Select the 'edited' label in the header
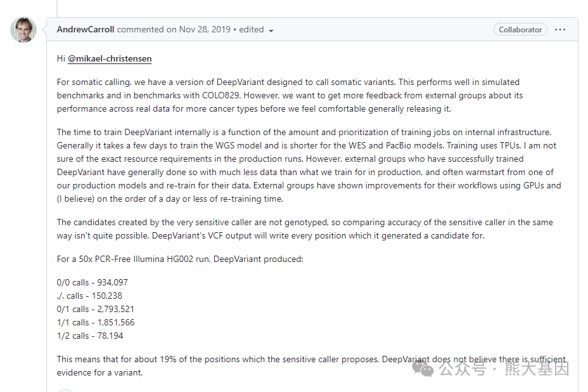The width and height of the screenshot is (588, 392). [252, 29]
